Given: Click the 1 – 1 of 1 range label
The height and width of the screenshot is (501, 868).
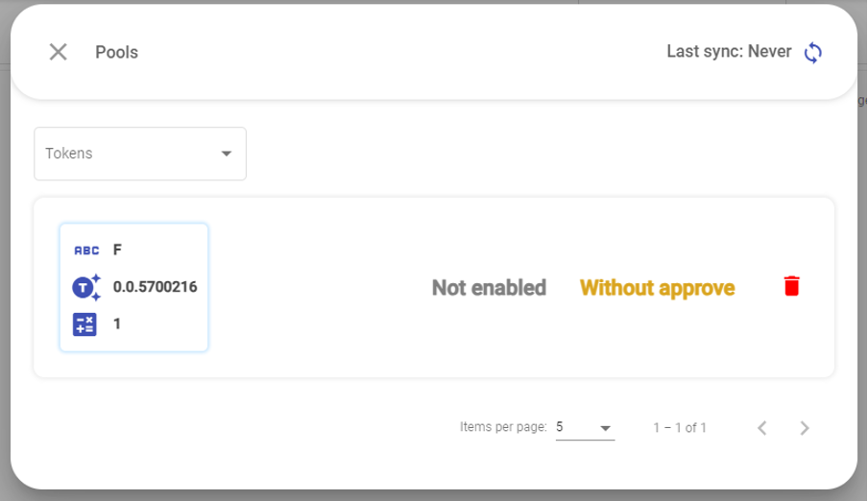Looking at the screenshot, I should [x=680, y=428].
